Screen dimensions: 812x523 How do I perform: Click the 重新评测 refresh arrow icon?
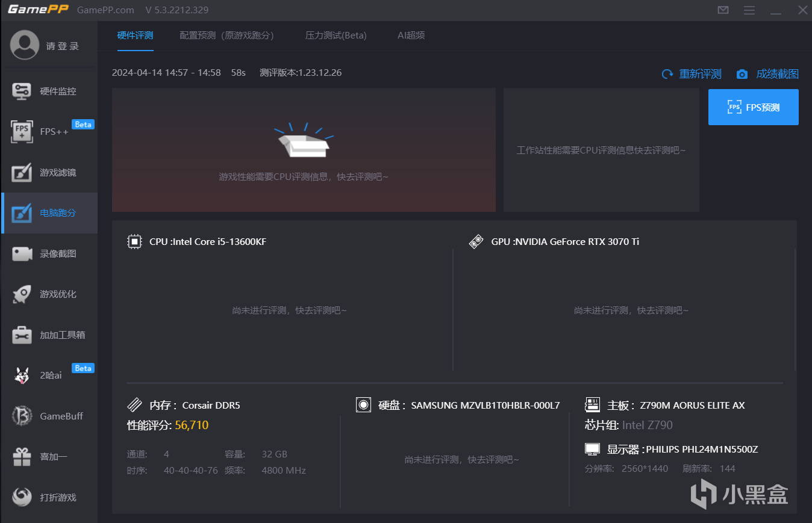[667, 74]
